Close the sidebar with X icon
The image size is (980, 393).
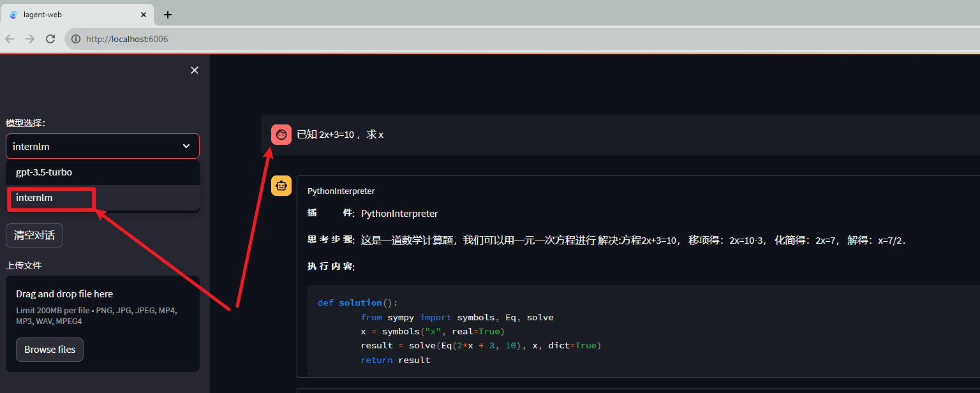point(195,70)
